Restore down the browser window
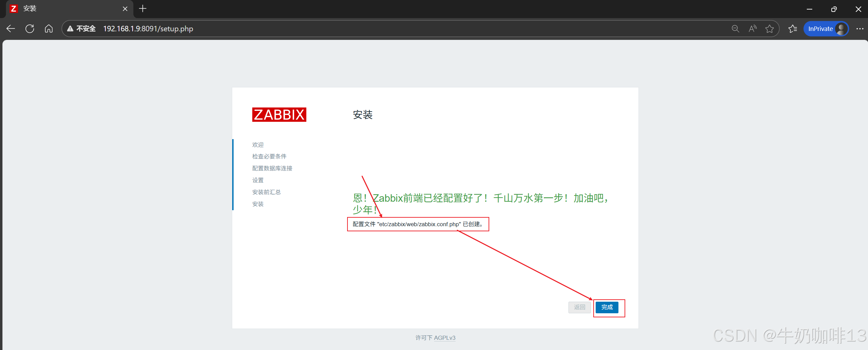This screenshot has width=868, height=350. click(834, 9)
